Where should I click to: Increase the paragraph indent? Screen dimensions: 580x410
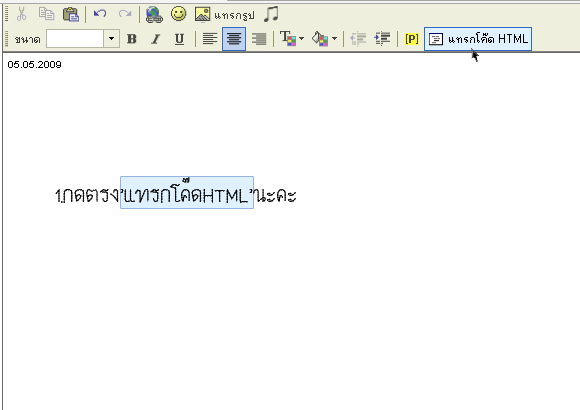(x=382, y=38)
